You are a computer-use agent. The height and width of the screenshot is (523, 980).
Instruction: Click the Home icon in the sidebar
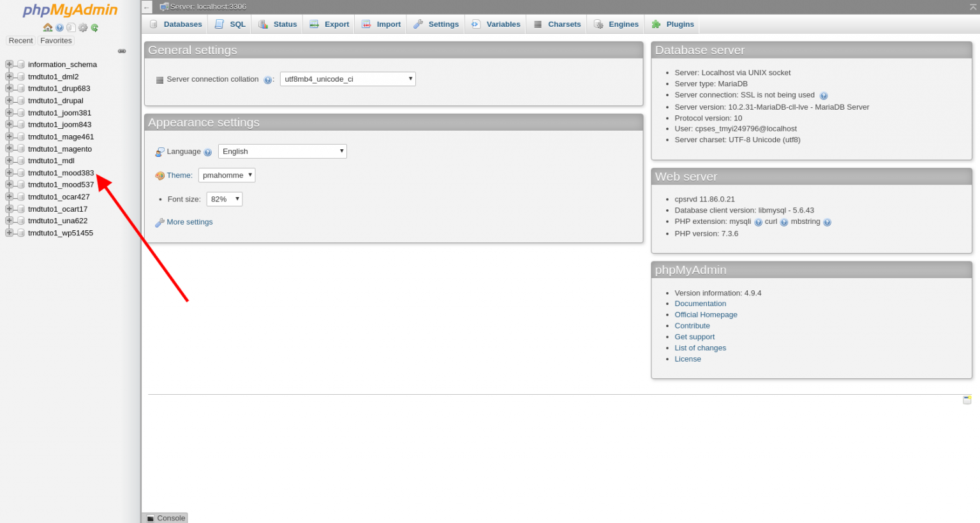click(x=48, y=27)
